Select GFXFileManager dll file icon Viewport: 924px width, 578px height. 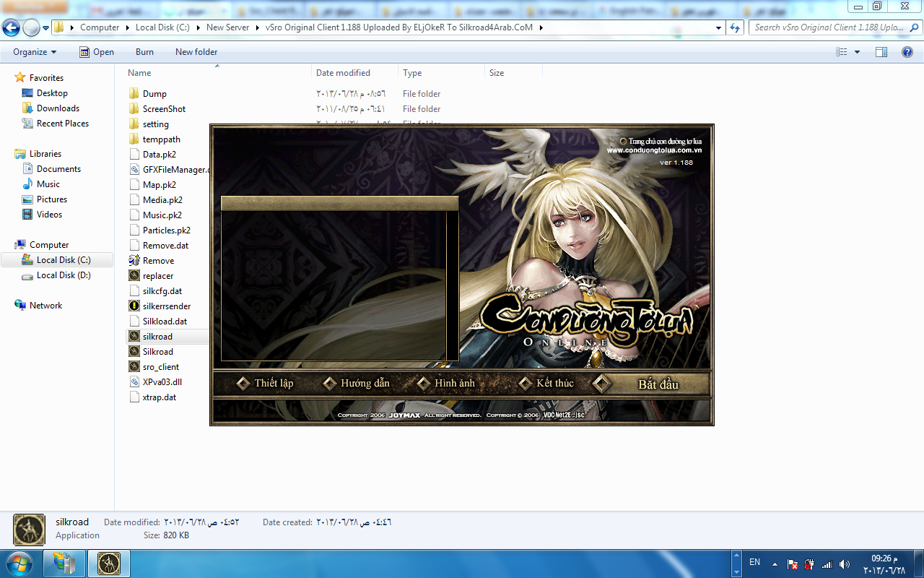(134, 170)
